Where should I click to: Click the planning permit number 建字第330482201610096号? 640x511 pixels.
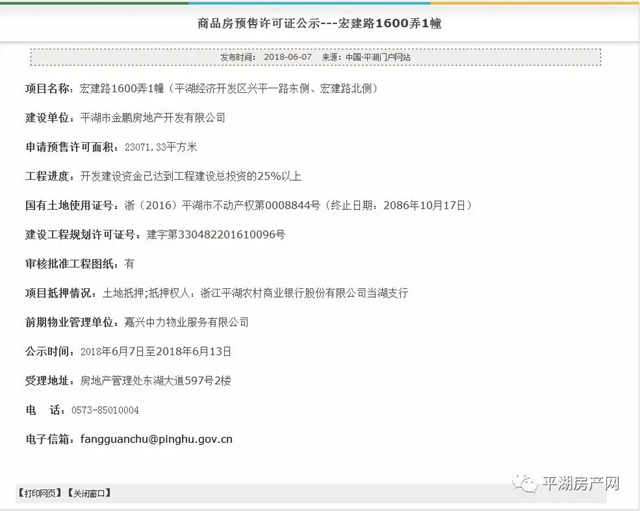tap(215, 234)
